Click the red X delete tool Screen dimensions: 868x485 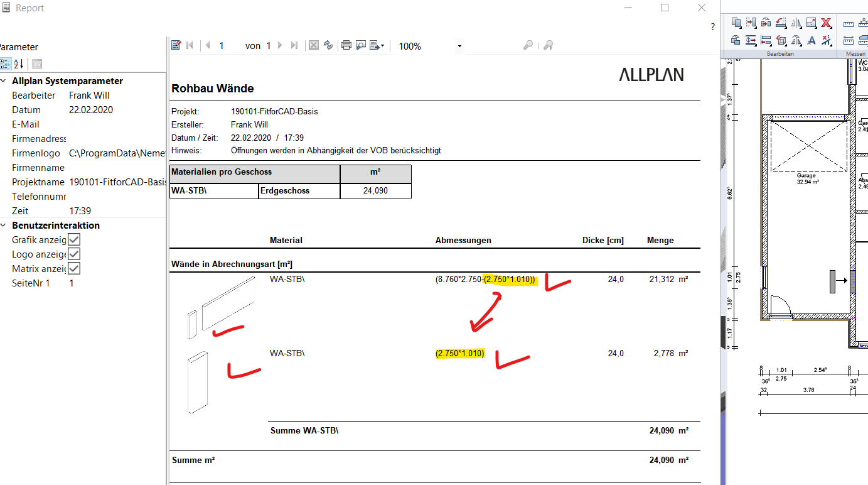point(826,23)
